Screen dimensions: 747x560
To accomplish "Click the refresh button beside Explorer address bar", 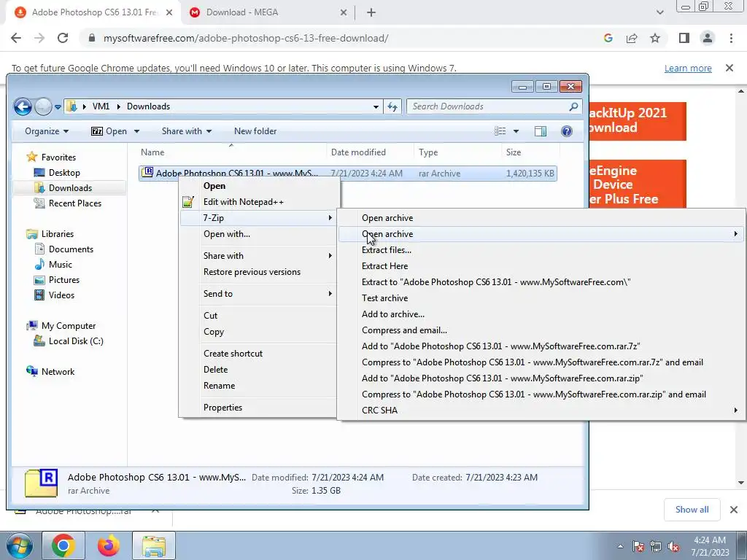I will point(392,106).
